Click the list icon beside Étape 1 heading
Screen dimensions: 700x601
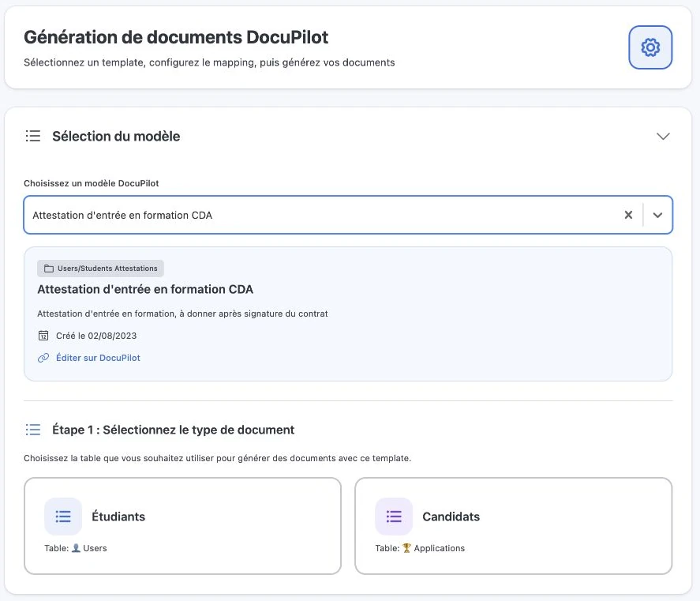click(x=33, y=430)
